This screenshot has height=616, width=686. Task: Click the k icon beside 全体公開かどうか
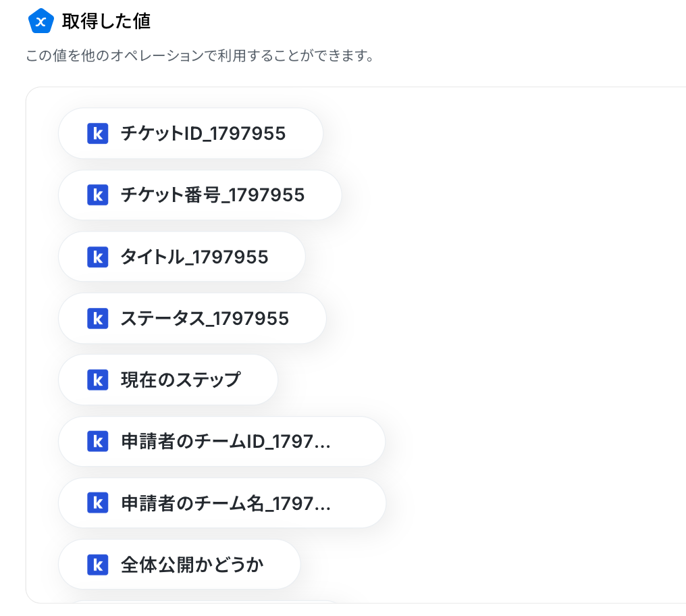(x=97, y=565)
